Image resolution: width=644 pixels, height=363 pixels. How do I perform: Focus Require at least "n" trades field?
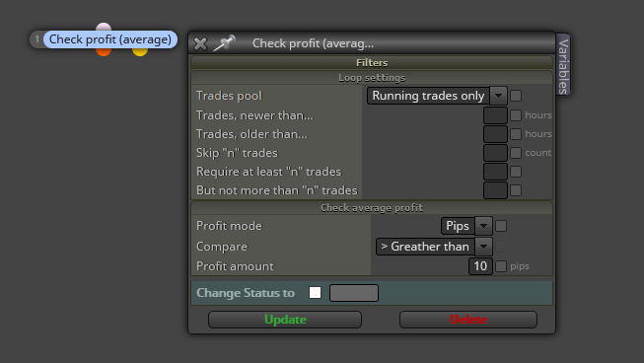click(x=495, y=172)
